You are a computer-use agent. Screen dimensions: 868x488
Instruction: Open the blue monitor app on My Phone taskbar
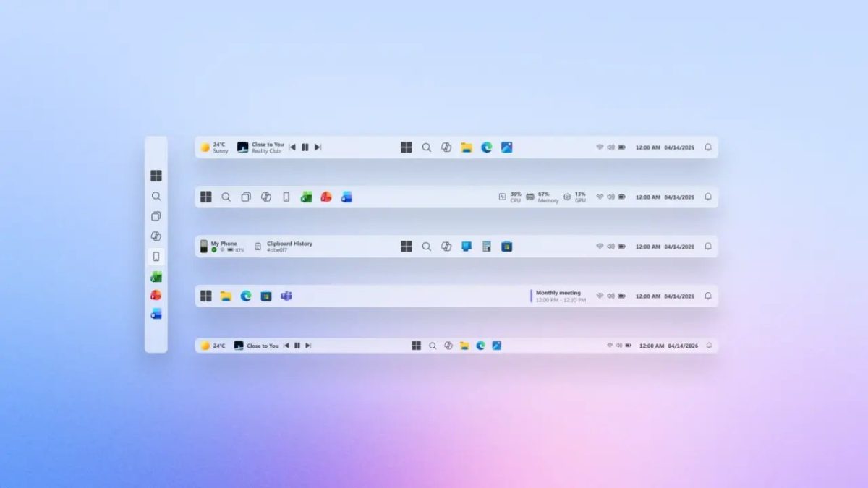(467, 247)
